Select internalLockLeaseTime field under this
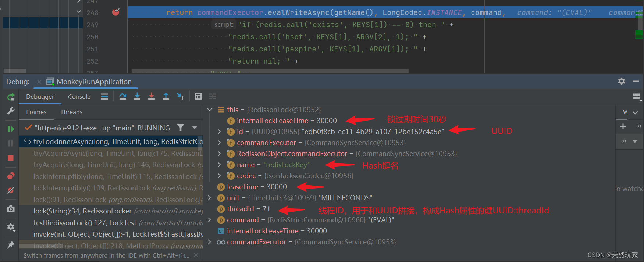The width and height of the screenshot is (644, 262). pos(287,121)
